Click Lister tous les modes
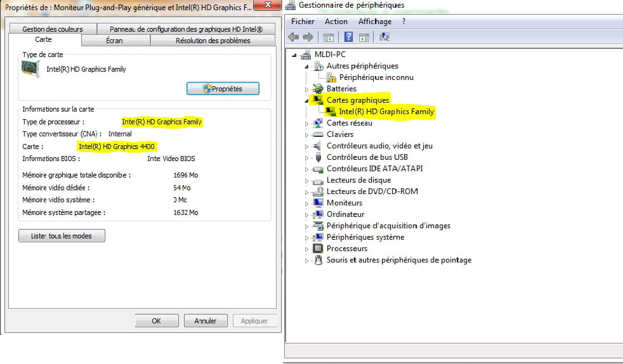 62,236
